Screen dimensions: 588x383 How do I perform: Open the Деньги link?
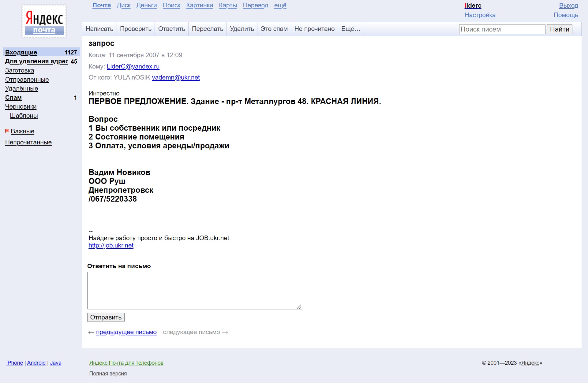tap(147, 5)
